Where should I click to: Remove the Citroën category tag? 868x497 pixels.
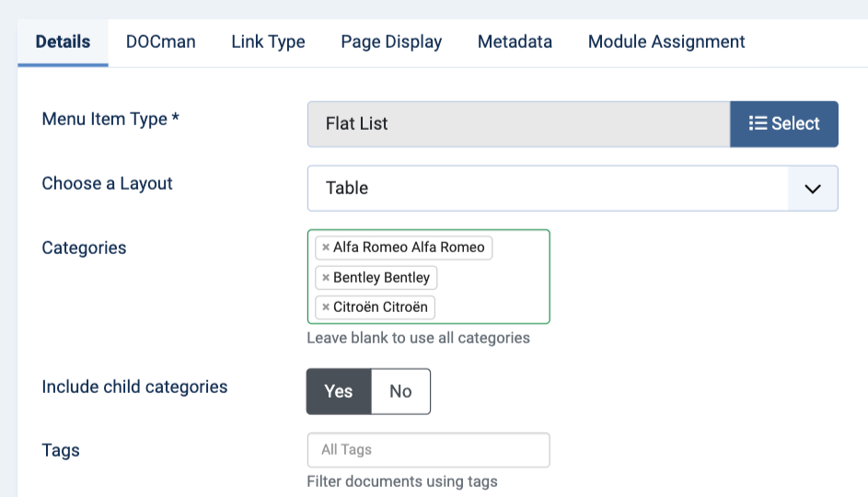point(326,307)
